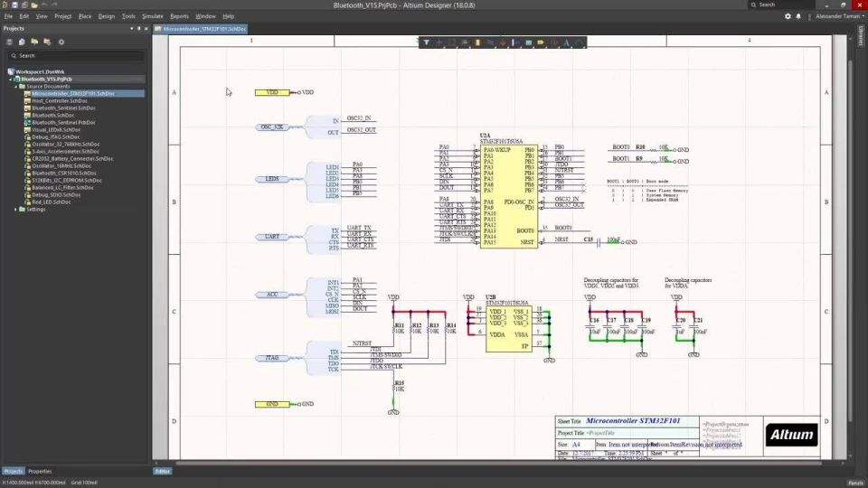The height and width of the screenshot is (488, 868).
Task: Open the Help menu
Action: pos(228,16)
